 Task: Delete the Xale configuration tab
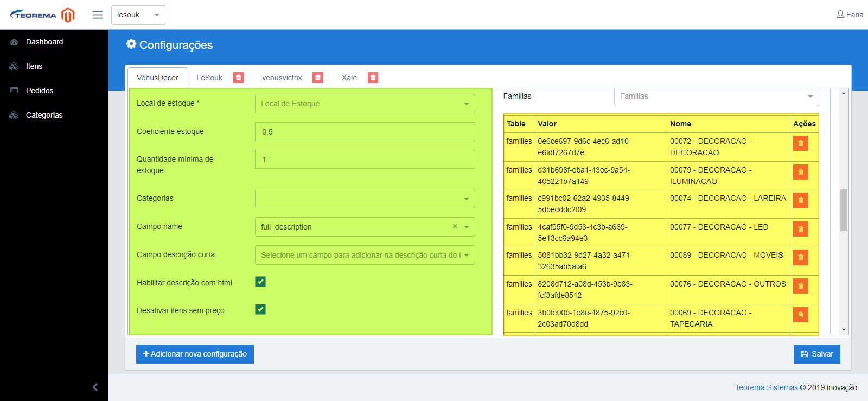coord(373,78)
